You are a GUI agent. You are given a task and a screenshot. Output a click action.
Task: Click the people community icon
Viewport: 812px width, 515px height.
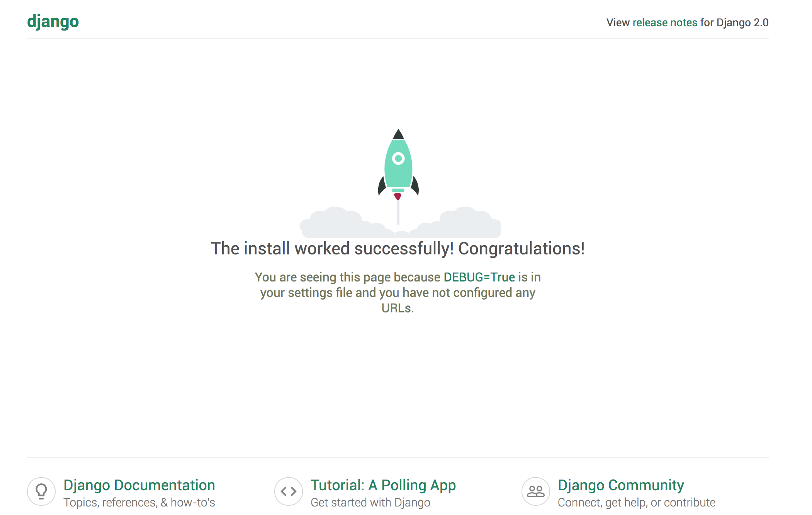pos(536,491)
